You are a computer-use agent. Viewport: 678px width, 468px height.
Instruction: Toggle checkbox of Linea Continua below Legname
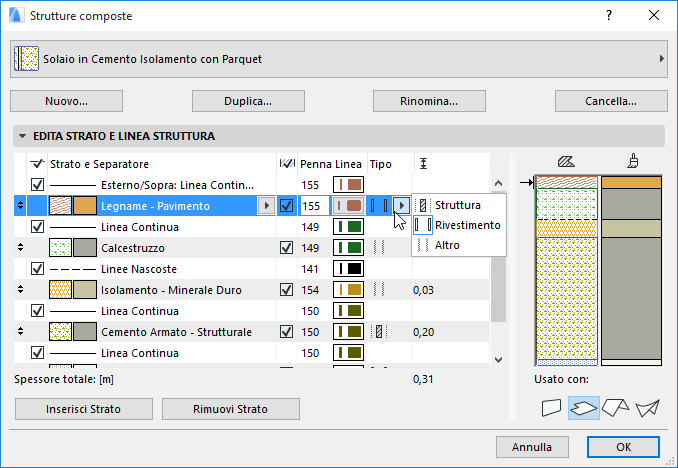(x=37, y=227)
